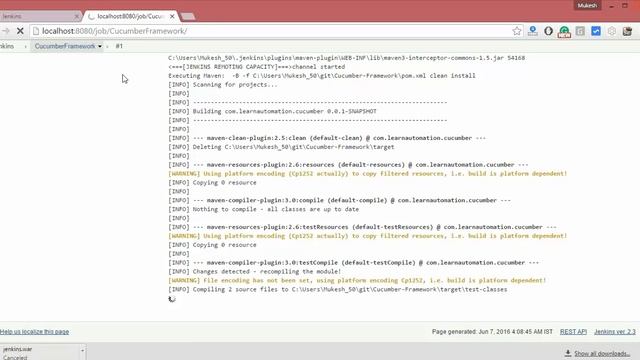This screenshot has height=360, width=640.
Task: Open the green extension marked NEW
Action: coord(564,31)
